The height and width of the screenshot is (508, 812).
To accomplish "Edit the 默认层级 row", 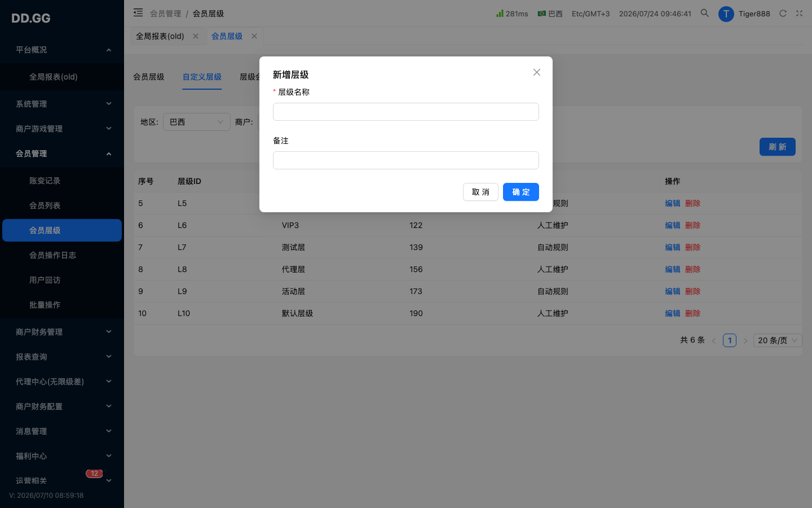I will click(x=673, y=313).
